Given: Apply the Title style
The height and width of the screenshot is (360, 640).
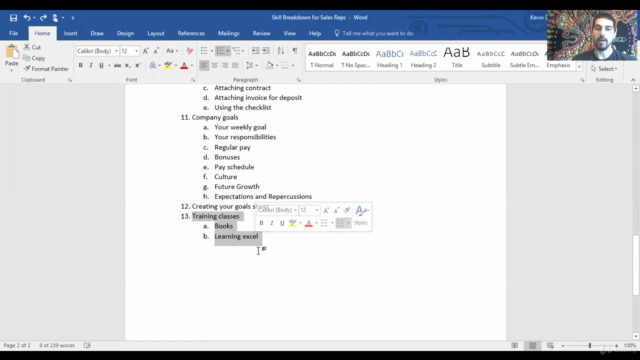Looking at the screenshot, I should coord(457,58).
